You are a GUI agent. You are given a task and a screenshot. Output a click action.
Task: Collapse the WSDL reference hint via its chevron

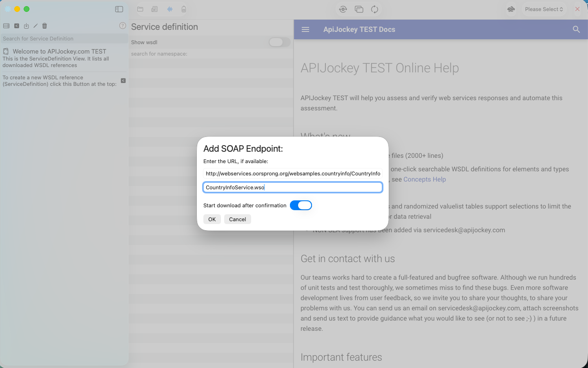pyautogui.click(x=123, y=81)
